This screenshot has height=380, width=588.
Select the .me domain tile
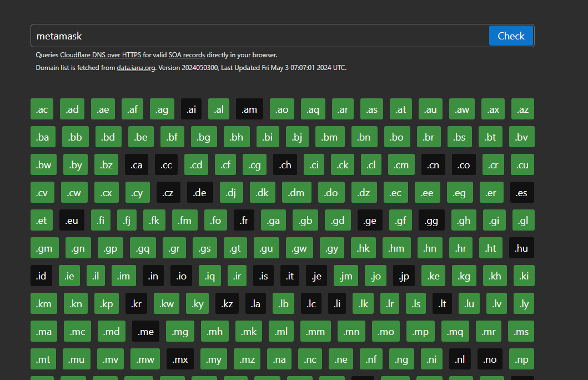(x=145, y=332)
